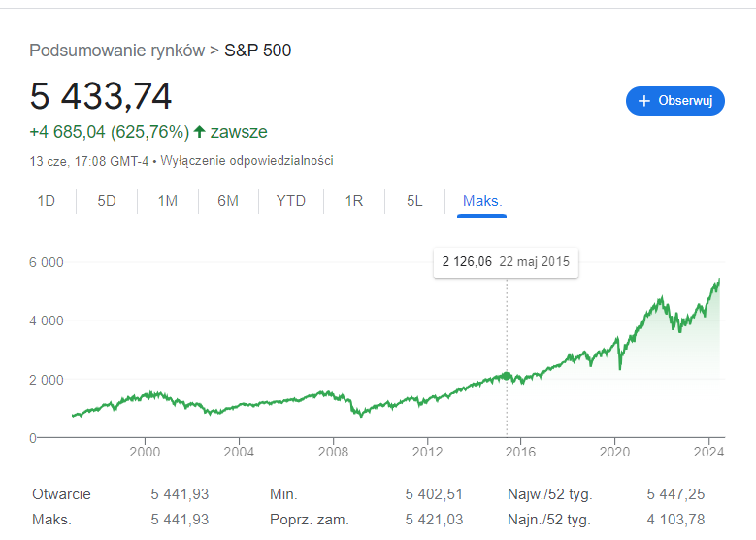The image size is (756, 540).
Task: Click the green up arrow icon
Action: point(200,132)
